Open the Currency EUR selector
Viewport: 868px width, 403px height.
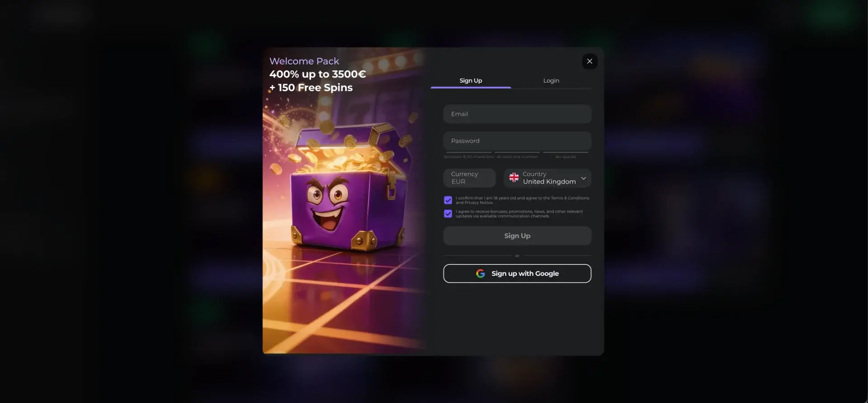(469, 178)
